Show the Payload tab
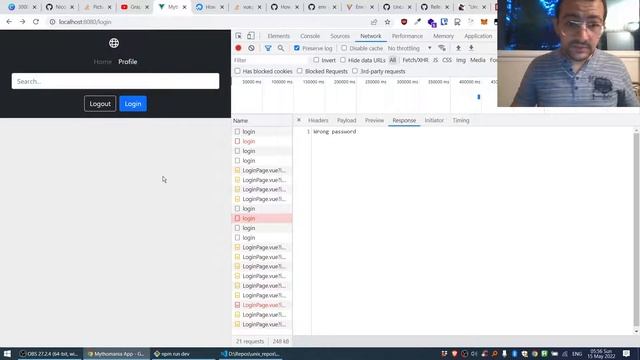 [x=347, y=120]
